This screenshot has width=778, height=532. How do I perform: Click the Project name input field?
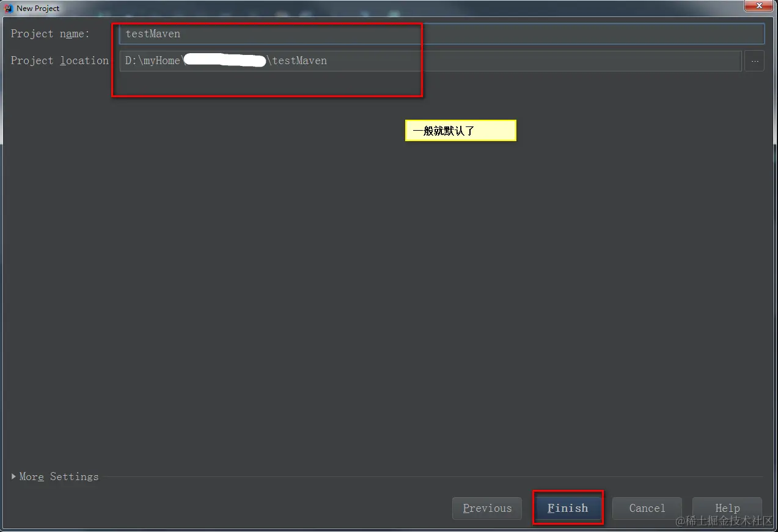click(x=442, y=34)
